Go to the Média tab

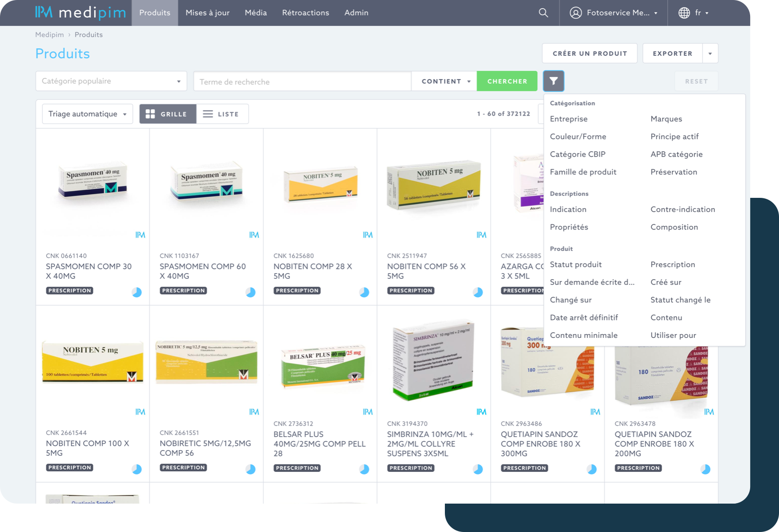(256, 13)
